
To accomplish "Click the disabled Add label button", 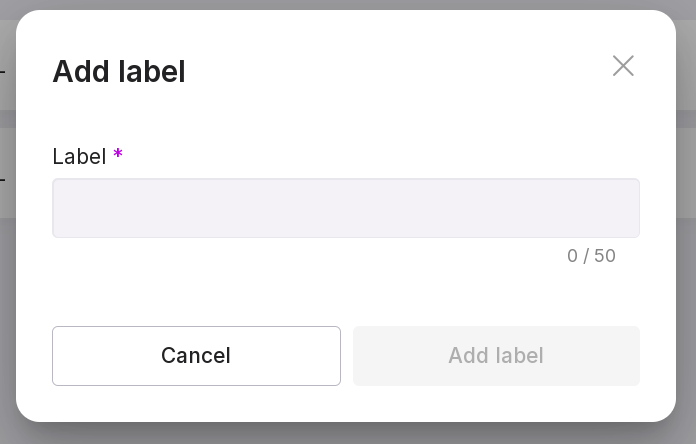I will tap(496, 356).
